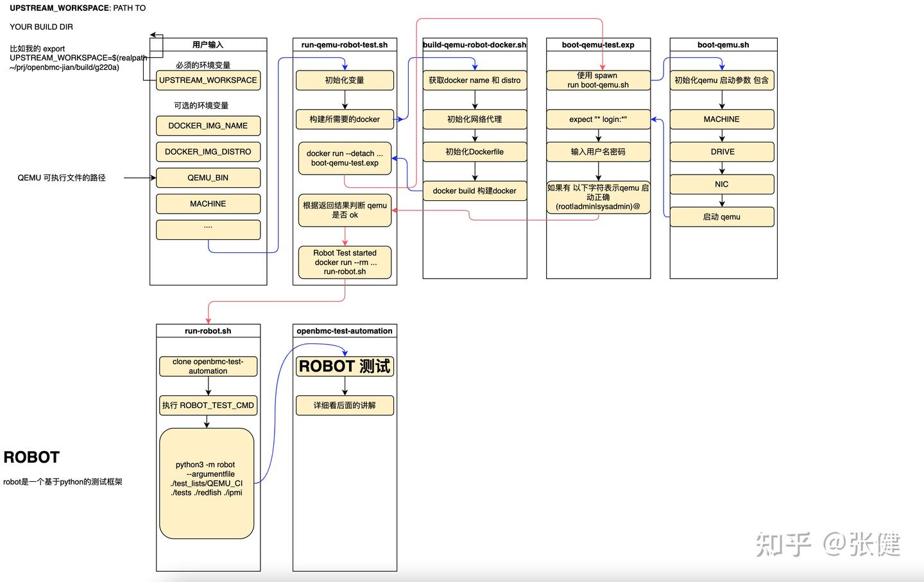Image resolution: width=924 pixels, height=582 pixels.
Task: Click the 启动 qemu box
Action: coord(722,217)
